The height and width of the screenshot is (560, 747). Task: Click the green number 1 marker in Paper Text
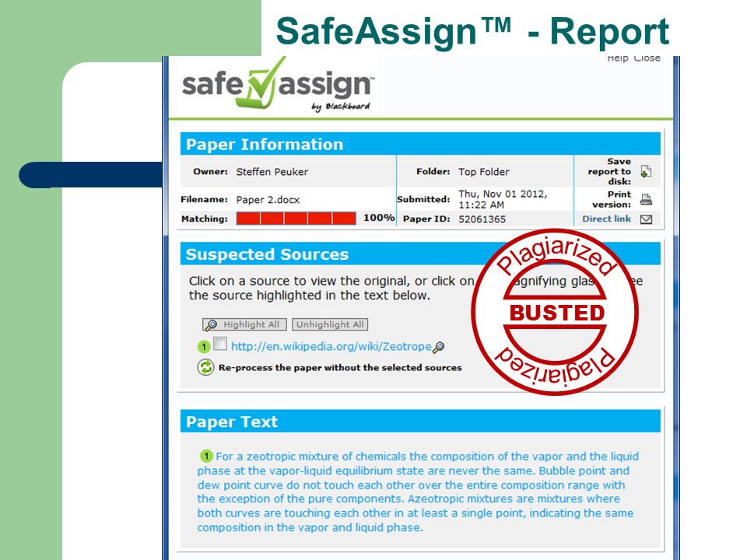(205, 457)
